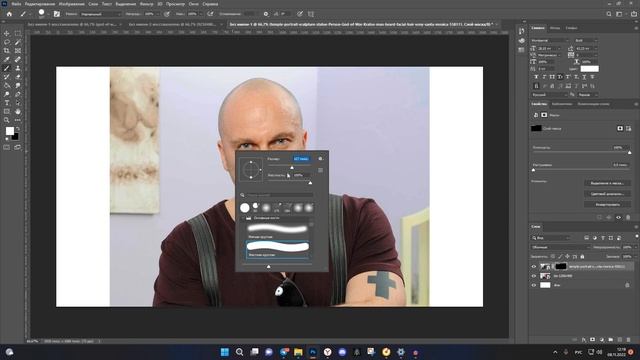Open the Windows Start button
Image resolution: width=640 pixels, height=360 pixels.
pos(224,352)
